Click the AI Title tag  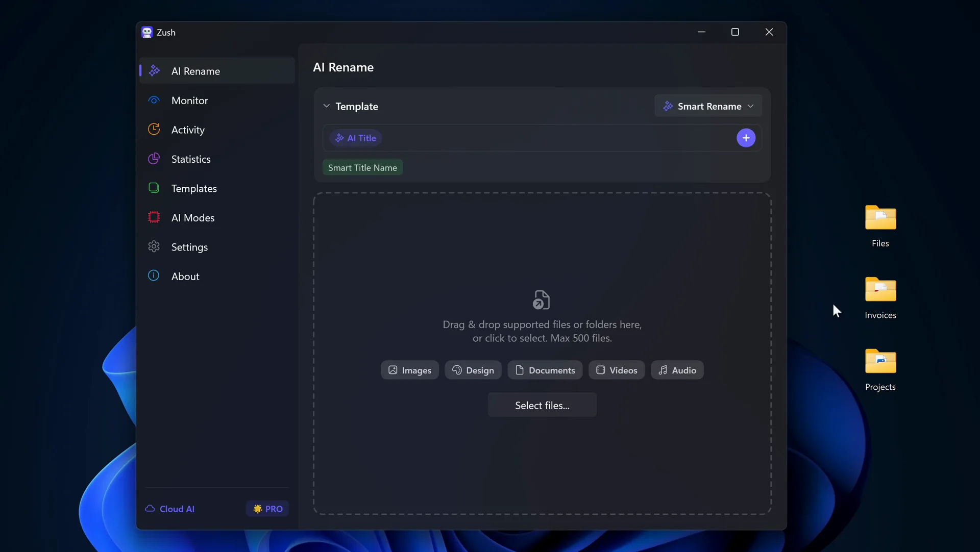click(x=356, y=138)
